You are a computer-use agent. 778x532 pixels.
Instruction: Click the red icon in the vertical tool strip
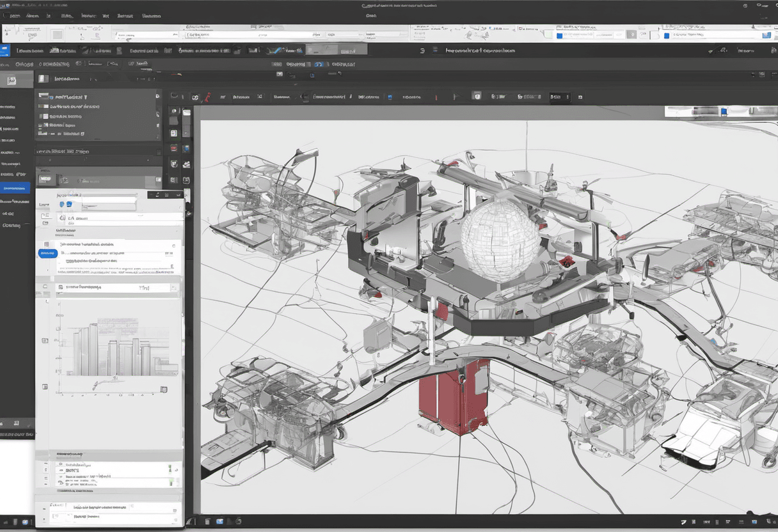tap(173, 148)
